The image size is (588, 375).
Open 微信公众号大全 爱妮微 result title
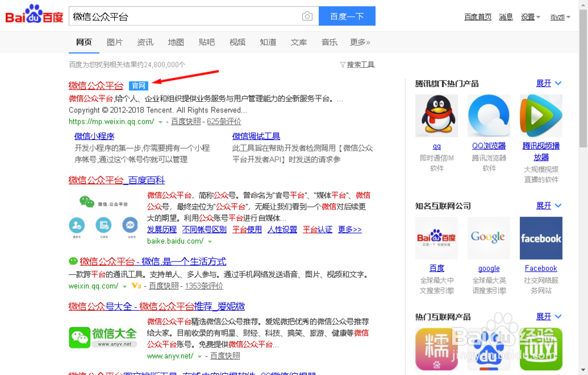coord(157,306)
